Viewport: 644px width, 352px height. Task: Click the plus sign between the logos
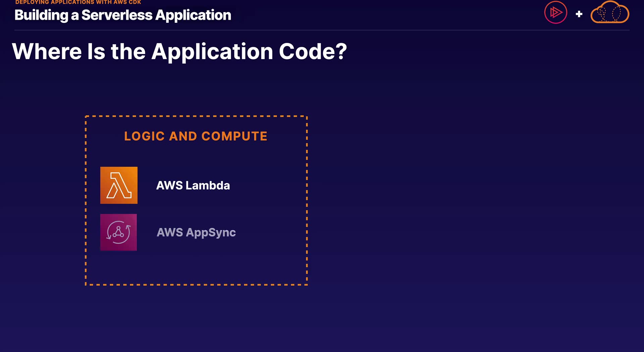pyautogui.click(x=579, y=14)
